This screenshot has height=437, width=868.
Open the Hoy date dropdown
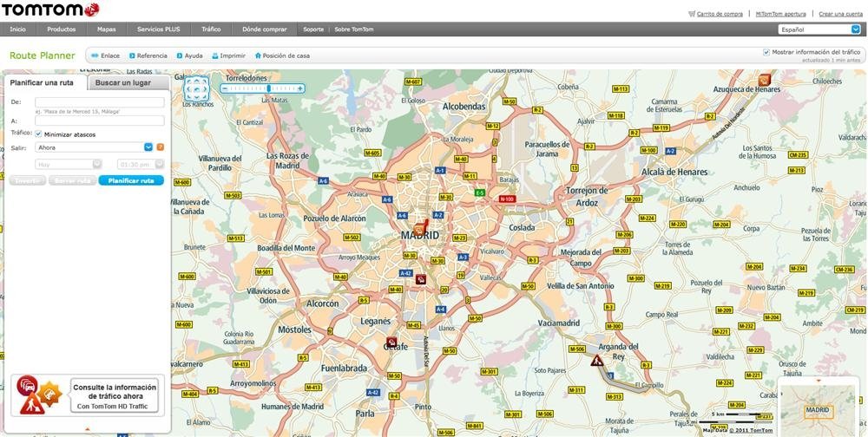[68, 164]
